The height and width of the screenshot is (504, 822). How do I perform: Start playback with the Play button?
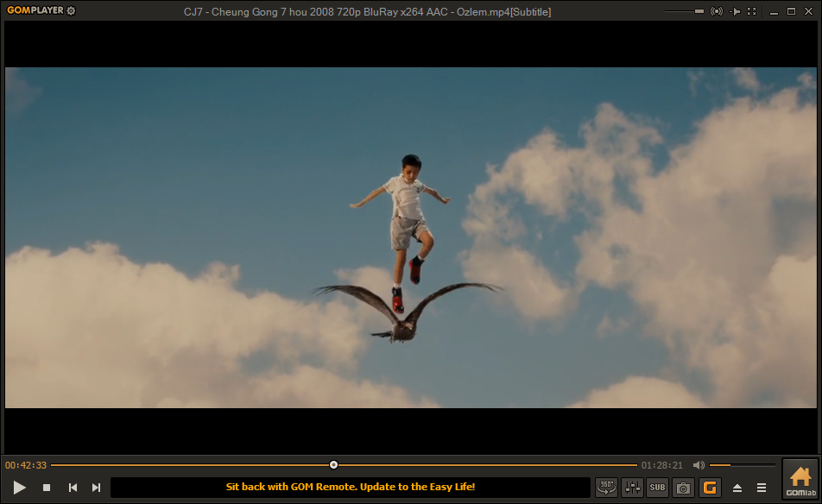pos(19,488)
